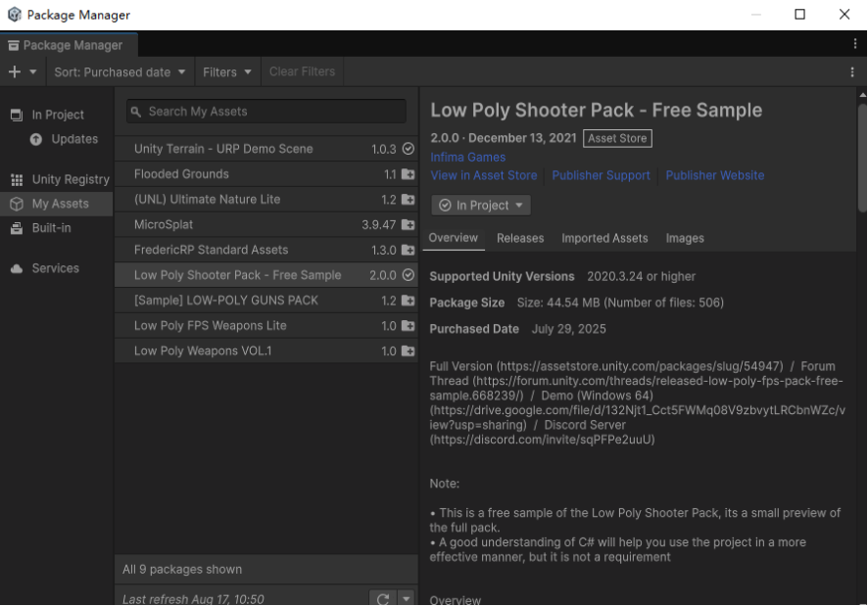Click the Low Poly Shooter Pack details title
868x606 pixels.
pyautogui.click(x=597, y=110)
